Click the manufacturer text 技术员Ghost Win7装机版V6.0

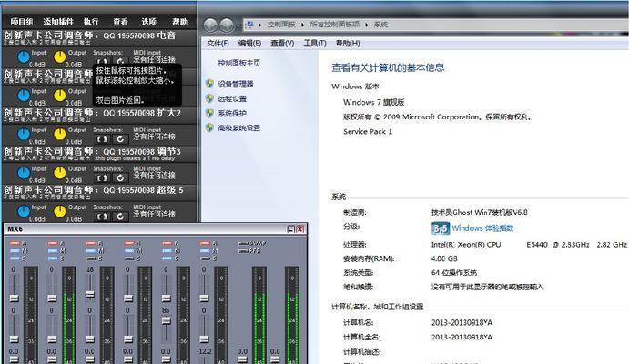pyautogui.click(x=480, y=212)
